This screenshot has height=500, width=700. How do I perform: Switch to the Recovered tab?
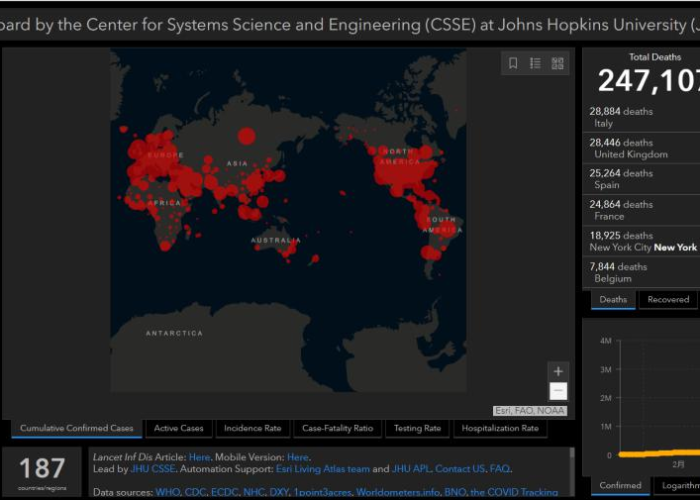(x=668, y=300)
